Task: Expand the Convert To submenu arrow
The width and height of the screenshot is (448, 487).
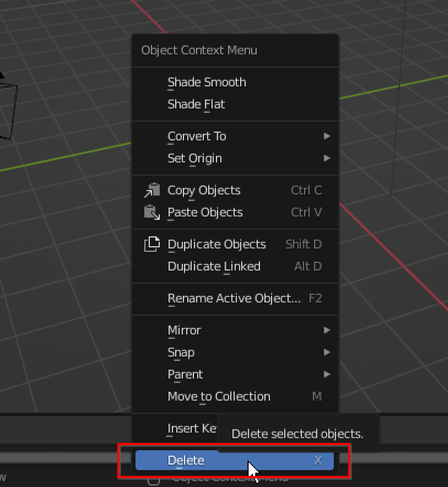Action: point(327,136)
